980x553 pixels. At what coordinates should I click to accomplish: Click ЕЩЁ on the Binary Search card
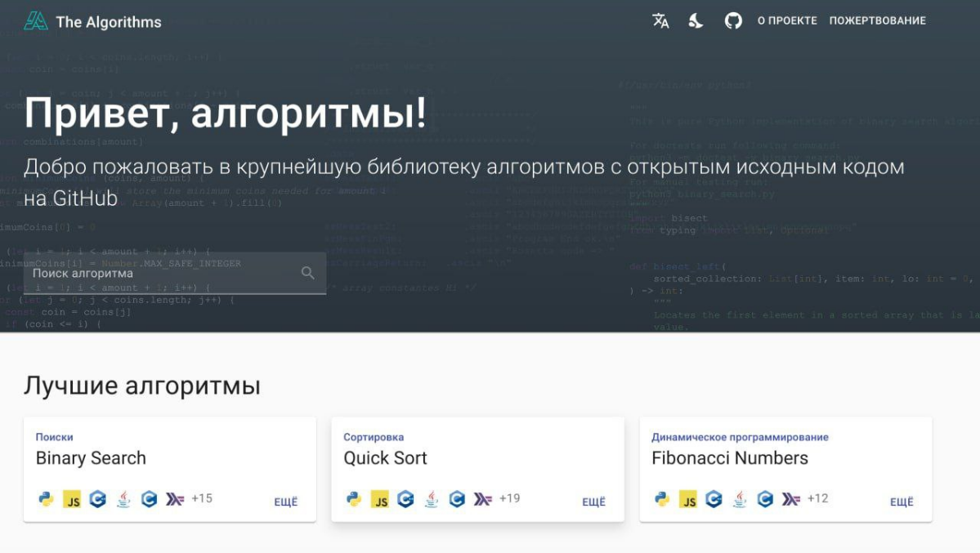pyautogui.click(x=285, y=502)
